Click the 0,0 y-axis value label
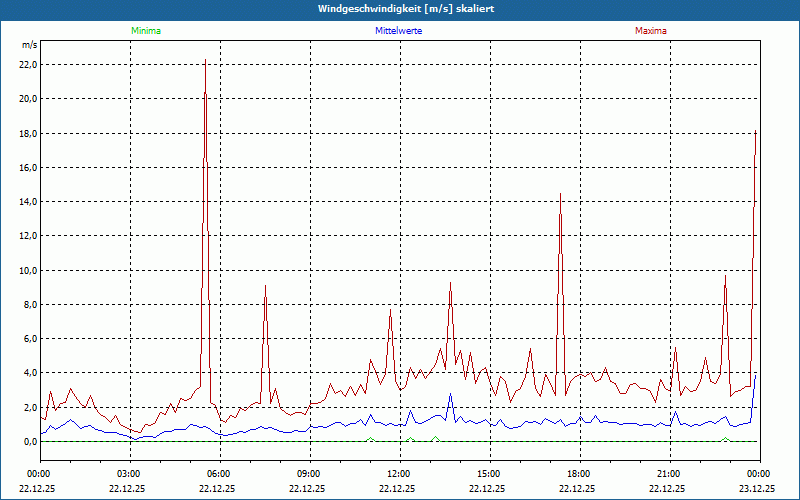Viewport: 800px width, 500px height. [30, 442]
